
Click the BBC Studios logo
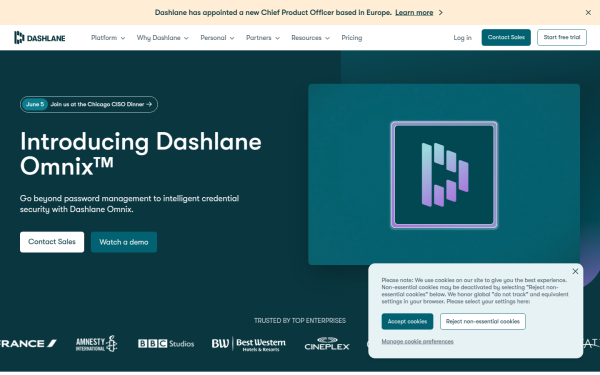coord(166,344)
